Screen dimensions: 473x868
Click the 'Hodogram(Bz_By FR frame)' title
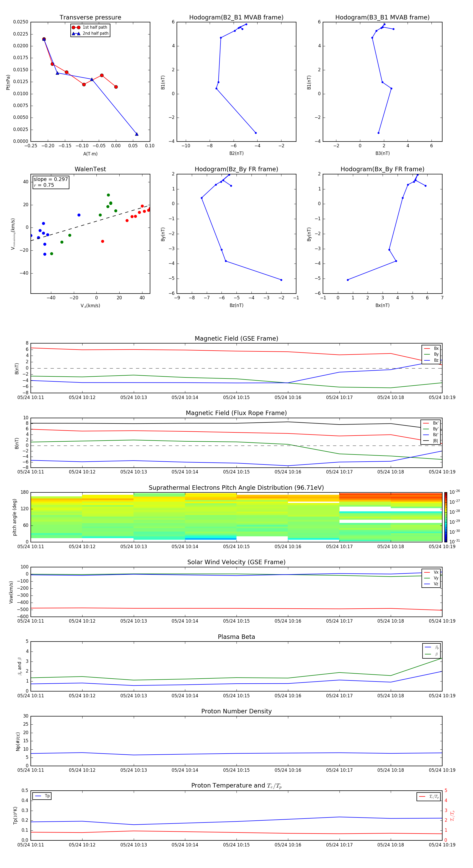pyautogui.click(x=236, y=169)
